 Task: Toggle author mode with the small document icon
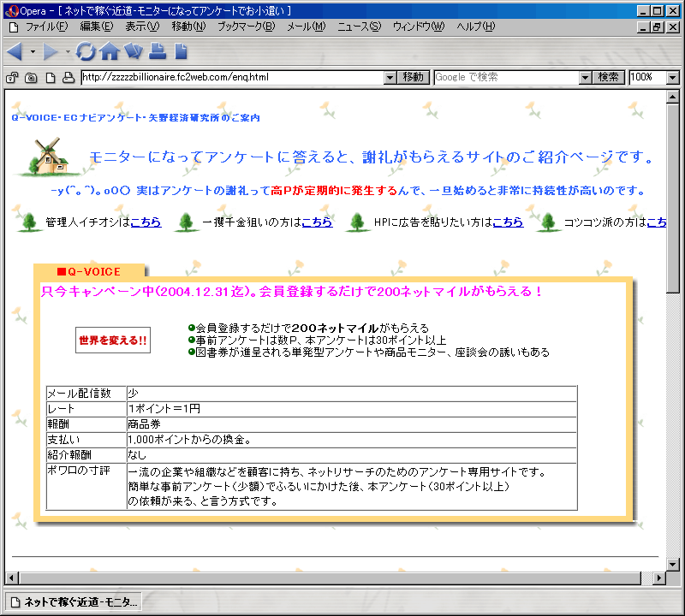[51, 78]
